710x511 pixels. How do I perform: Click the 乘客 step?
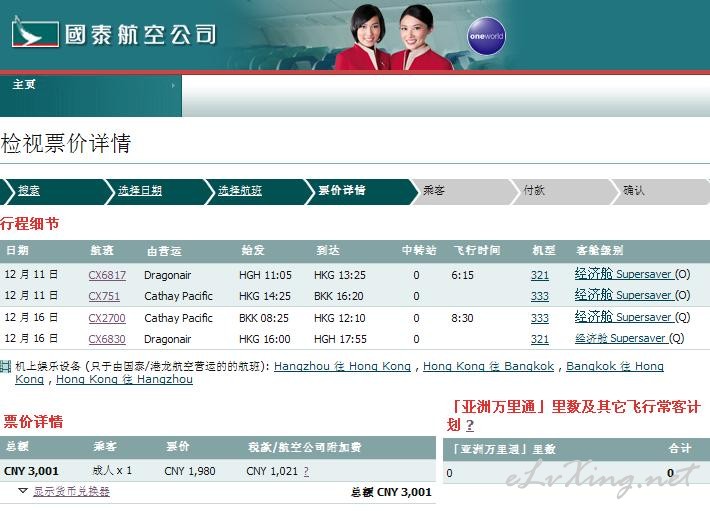(434, 191)
